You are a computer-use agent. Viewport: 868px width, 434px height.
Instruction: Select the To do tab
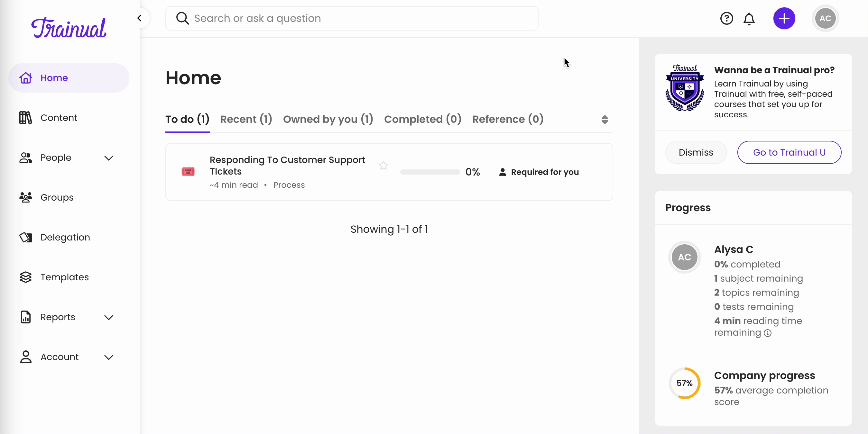pyautogui.click(x=187, y=119)
